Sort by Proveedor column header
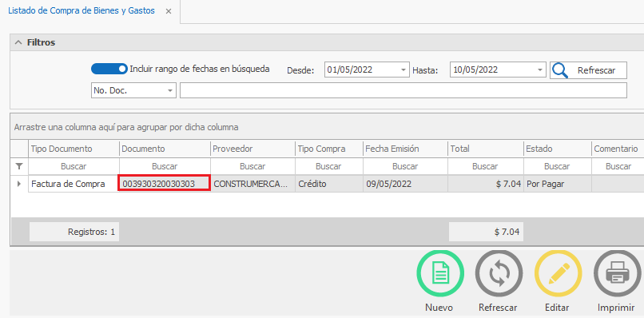This screenshot has width=644, height=318. tap(252, 149)
